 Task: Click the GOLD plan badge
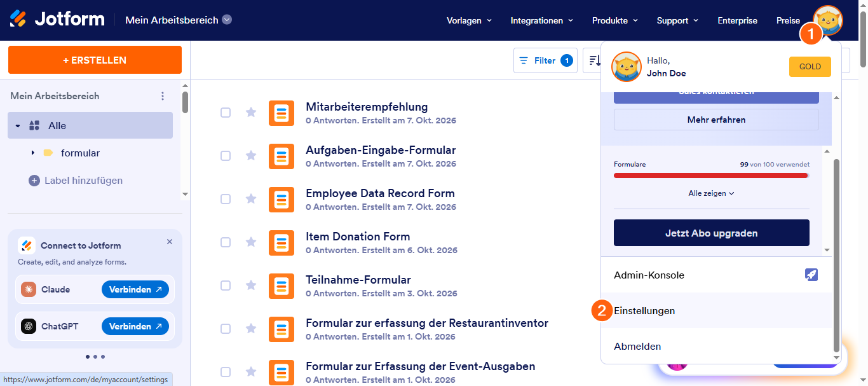810,67
